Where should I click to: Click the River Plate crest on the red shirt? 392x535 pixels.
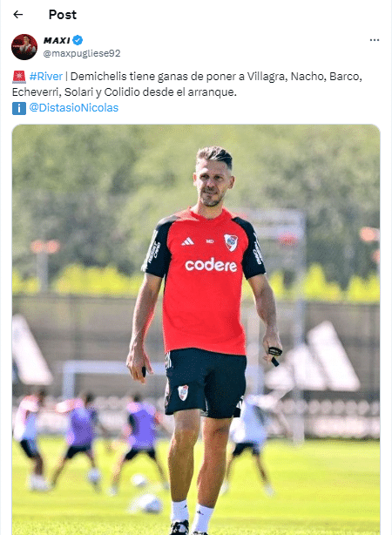[231, 242]
